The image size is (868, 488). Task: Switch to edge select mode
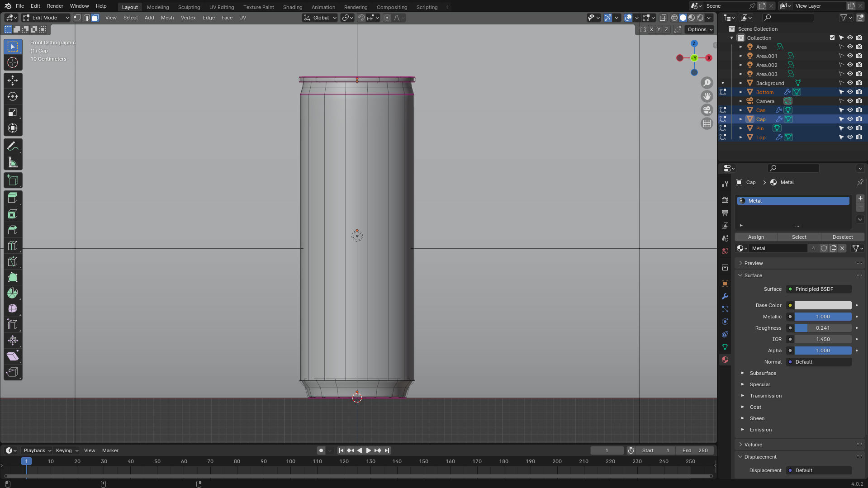click(x=86, y=18)
